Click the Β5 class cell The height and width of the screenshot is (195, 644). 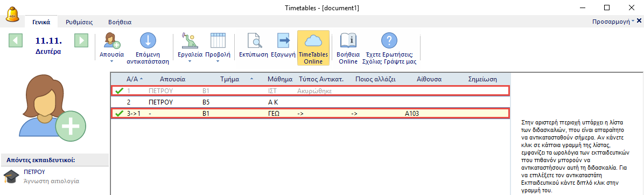tap(207, 102)
